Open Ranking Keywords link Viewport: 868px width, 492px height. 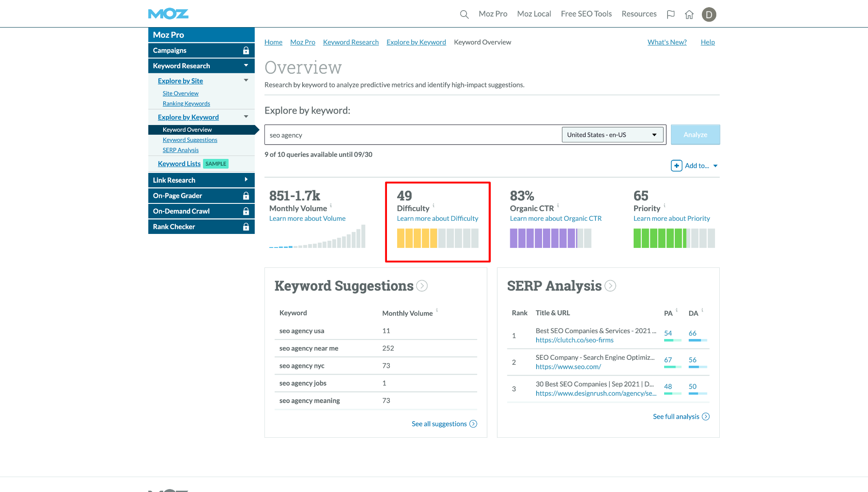186,103
